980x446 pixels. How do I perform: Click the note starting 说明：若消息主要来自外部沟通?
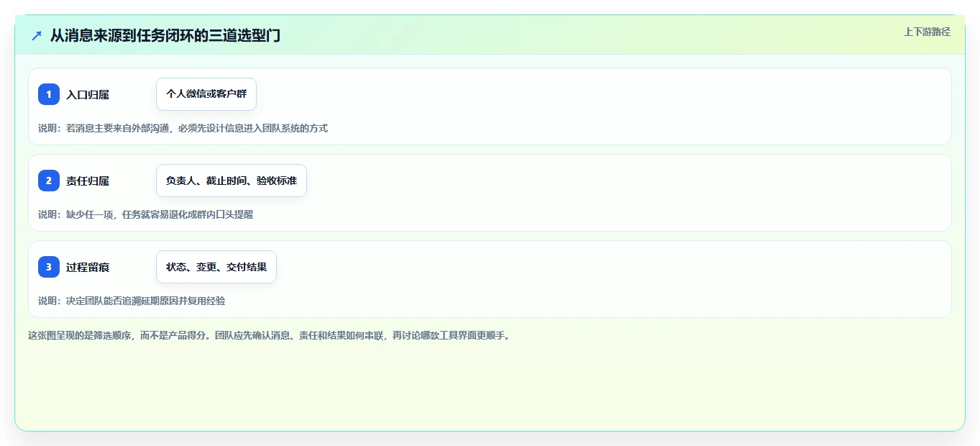[183, 128]
